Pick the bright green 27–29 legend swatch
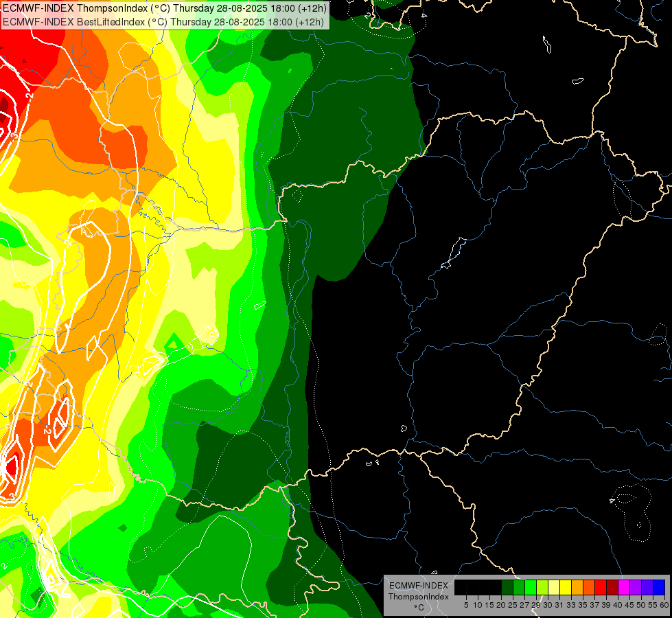The height and width of the screenshot is (618, 672). point(530,587)
